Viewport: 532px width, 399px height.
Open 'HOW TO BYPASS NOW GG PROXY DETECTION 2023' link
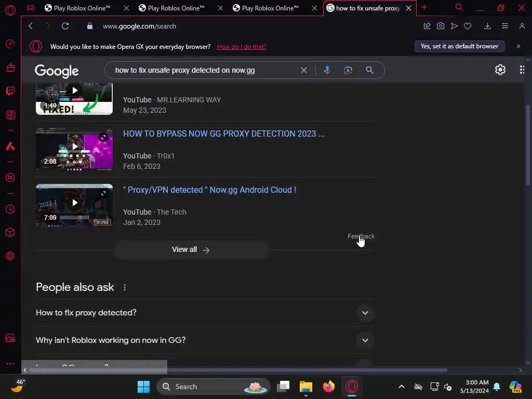point(223,134)
